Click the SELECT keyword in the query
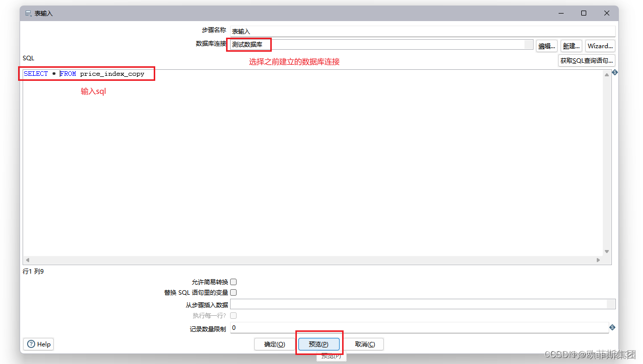 36,74
